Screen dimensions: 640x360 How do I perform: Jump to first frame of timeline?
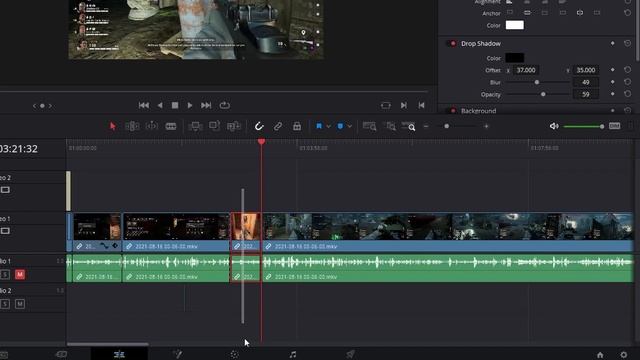[144, 105]
